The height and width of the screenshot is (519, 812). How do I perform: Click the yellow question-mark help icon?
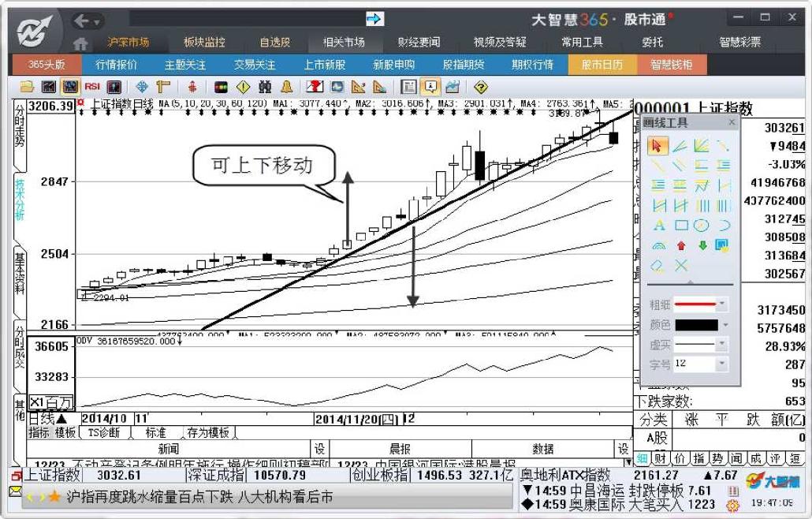pyautogui.click(x=481, y=87)
